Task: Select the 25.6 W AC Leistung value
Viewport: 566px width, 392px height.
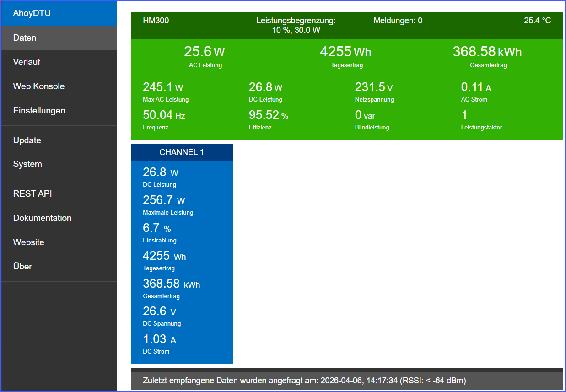Action: click(205, 52)
